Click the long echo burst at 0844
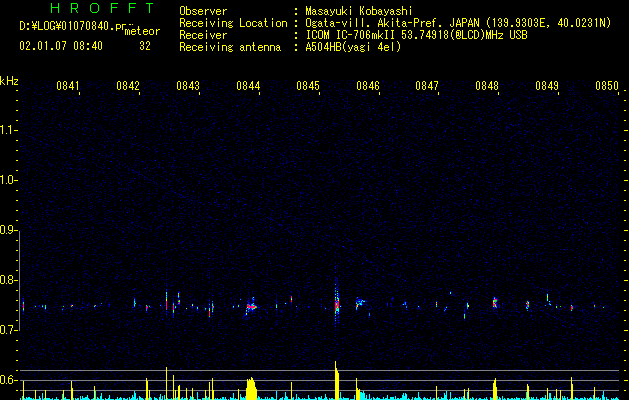 pos(251,306)
